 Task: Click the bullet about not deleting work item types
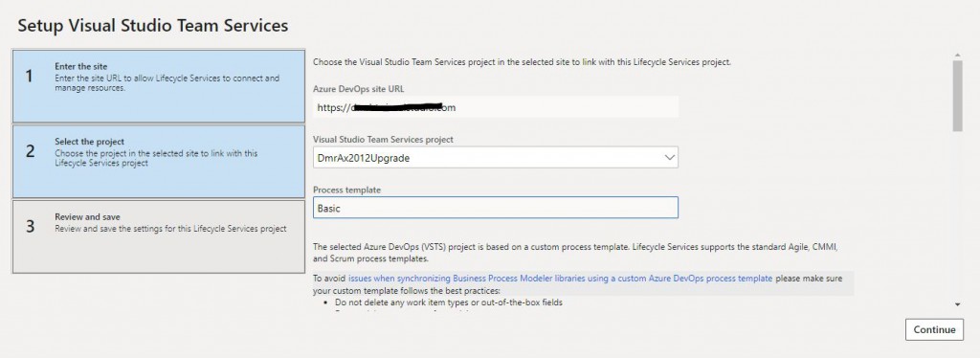(449, 302)
